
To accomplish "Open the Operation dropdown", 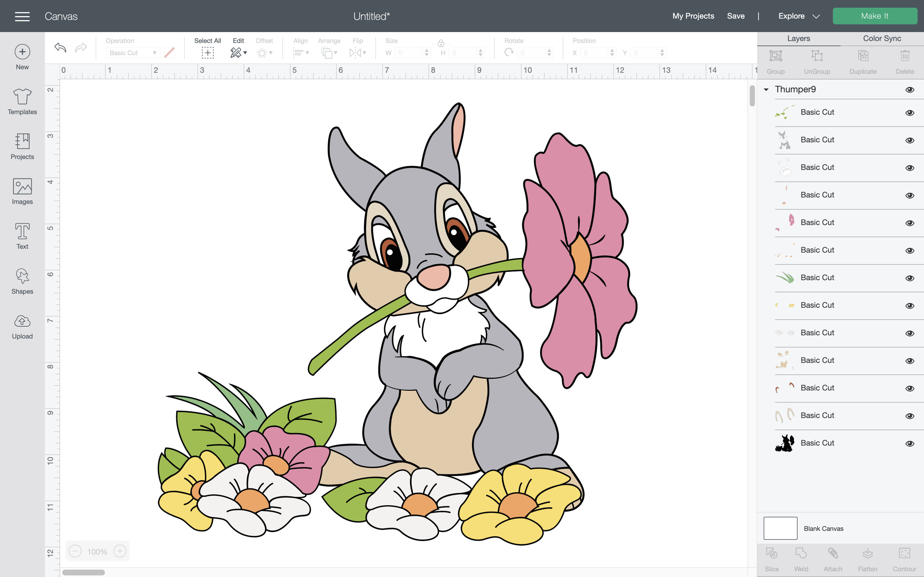I will (133, 53).
